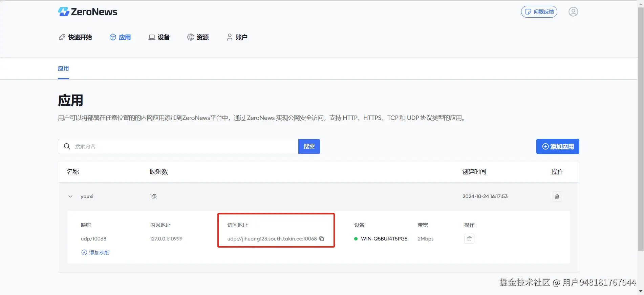The image size is (644, 295).
Task: Click the youxi application name
Action: click(87, 196)
